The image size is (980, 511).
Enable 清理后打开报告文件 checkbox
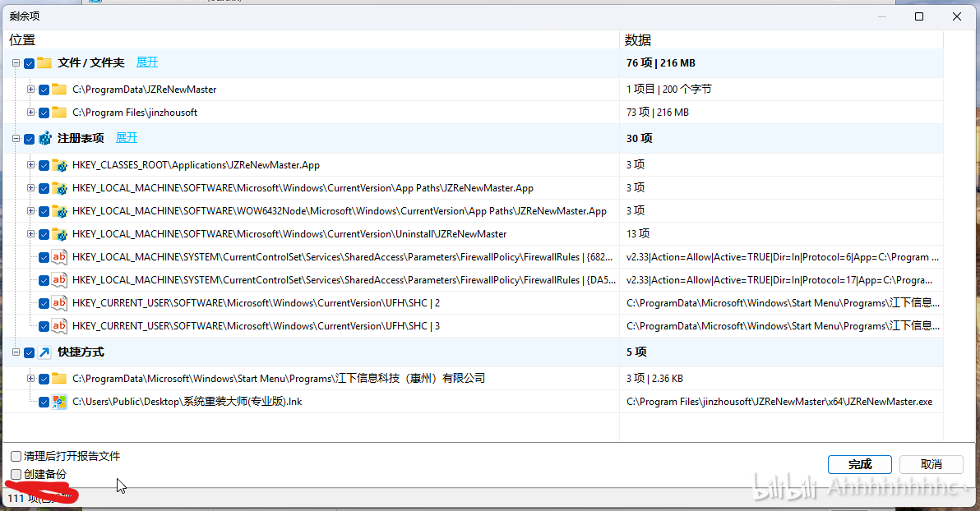(x=16, y=457)
